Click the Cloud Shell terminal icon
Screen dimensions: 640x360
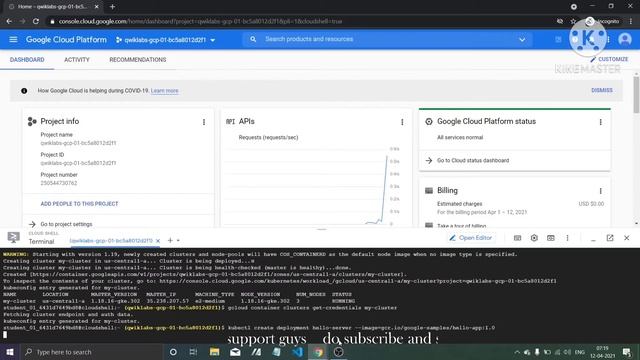(x=13, y=237)
